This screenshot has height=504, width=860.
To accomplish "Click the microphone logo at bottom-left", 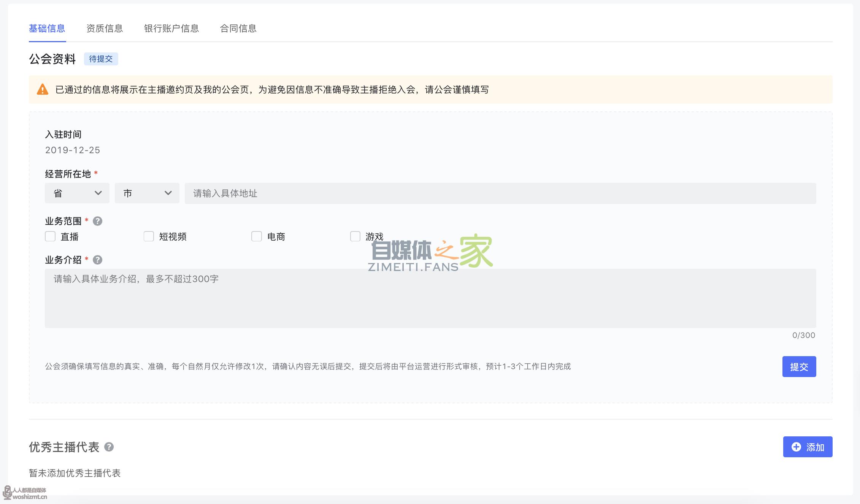I will pyautogui.click(x=7, y=493).
